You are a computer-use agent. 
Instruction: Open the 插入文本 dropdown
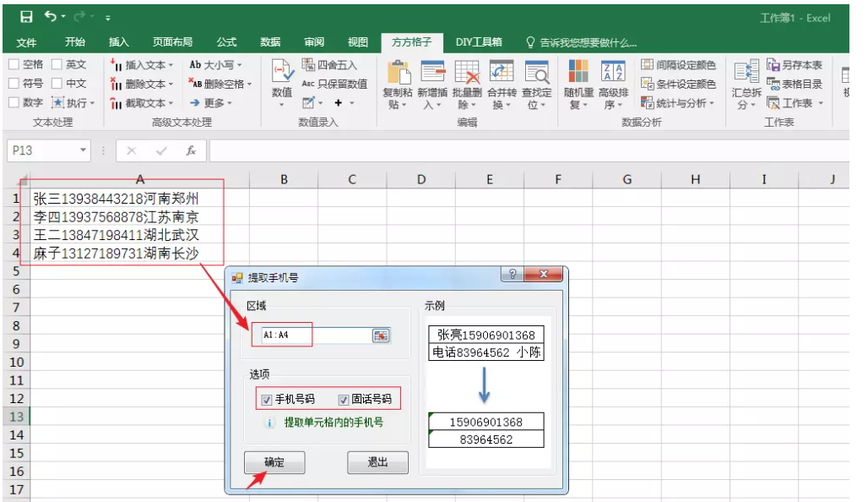point(171,65)
